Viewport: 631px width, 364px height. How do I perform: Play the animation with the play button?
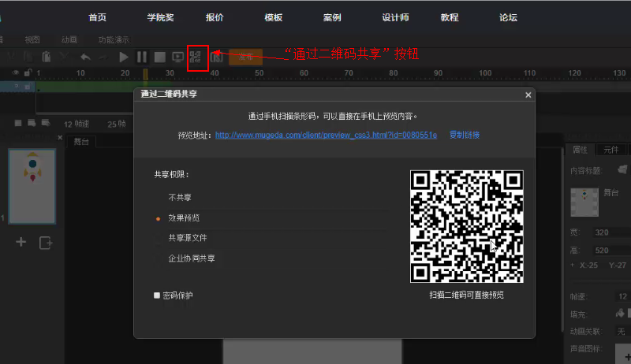coord(124,57)
